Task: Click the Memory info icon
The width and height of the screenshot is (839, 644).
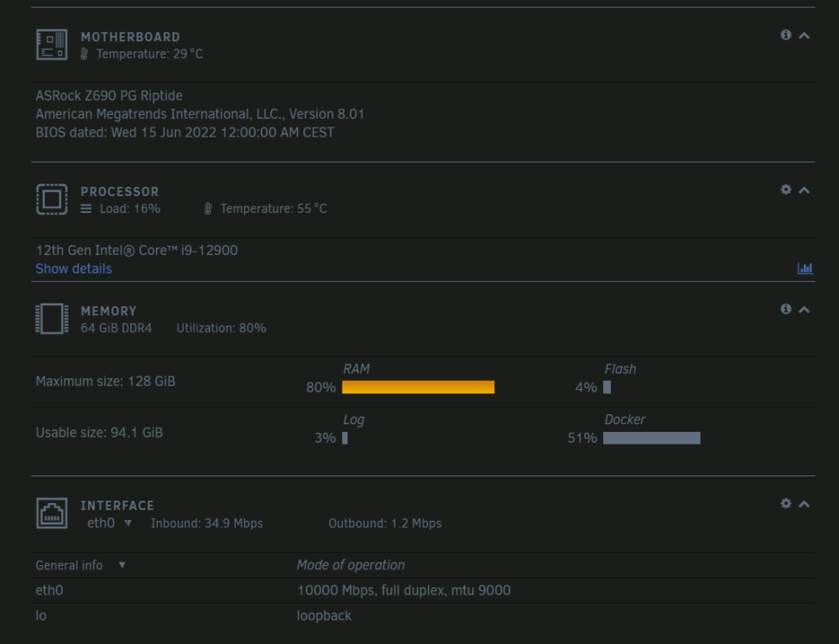Action: (785, 309)
